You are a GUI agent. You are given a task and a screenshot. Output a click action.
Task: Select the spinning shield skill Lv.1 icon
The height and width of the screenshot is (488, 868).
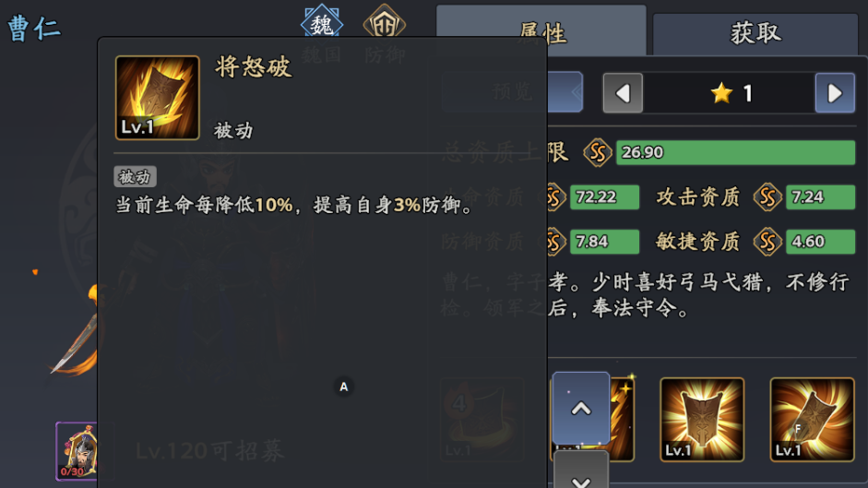click(x=812, y=420)
